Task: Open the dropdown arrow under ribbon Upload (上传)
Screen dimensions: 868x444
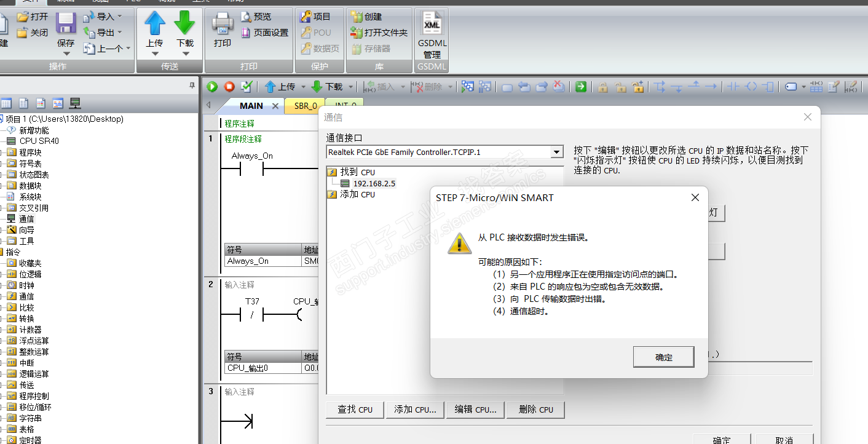Action: click(x=155, y=54)
